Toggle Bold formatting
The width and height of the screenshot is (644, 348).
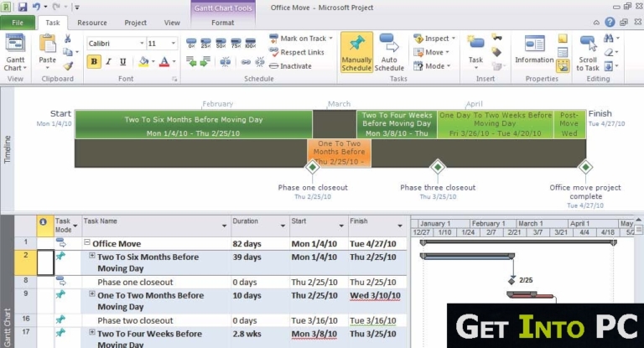[94, 61]
